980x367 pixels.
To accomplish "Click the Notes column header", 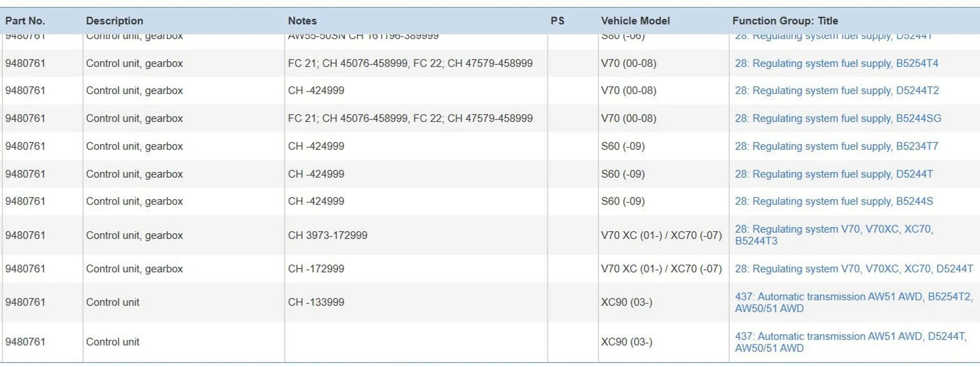I will [302, 21].
